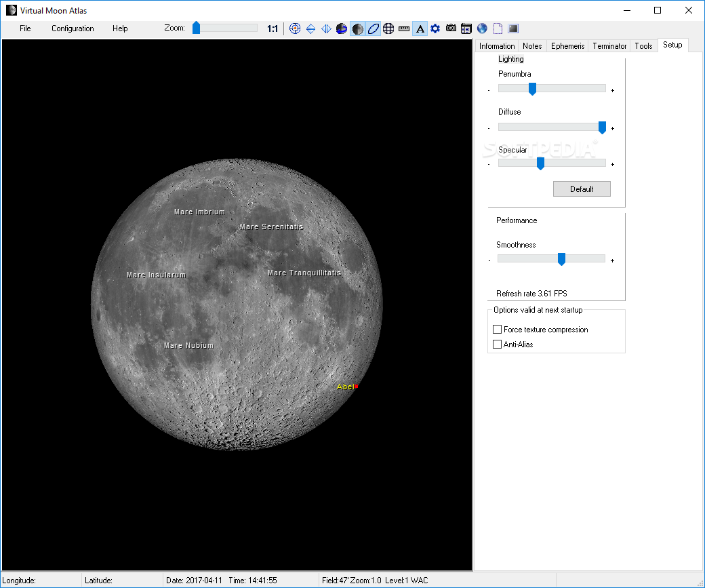Click the Mare Nubium label
705x588 pixels.
(189, 345)
